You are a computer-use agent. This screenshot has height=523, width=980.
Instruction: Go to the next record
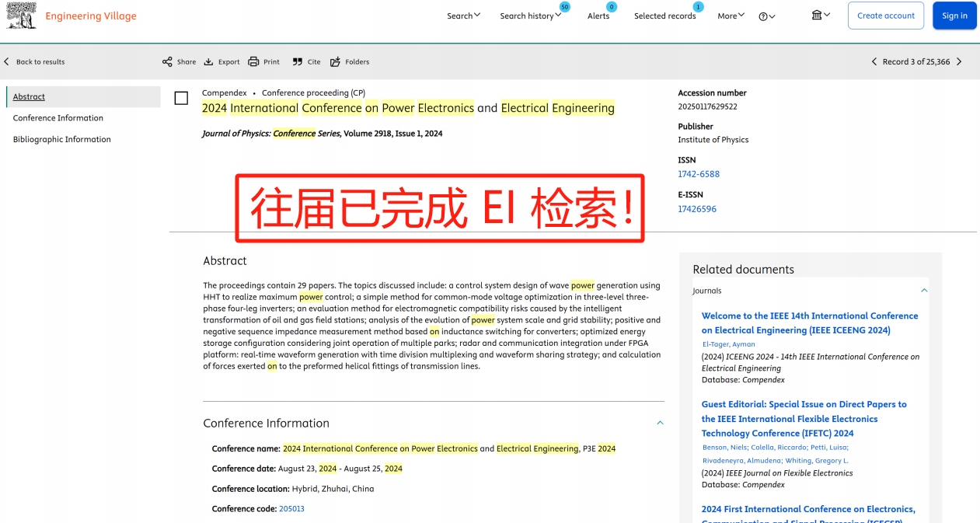pos(959,62)
